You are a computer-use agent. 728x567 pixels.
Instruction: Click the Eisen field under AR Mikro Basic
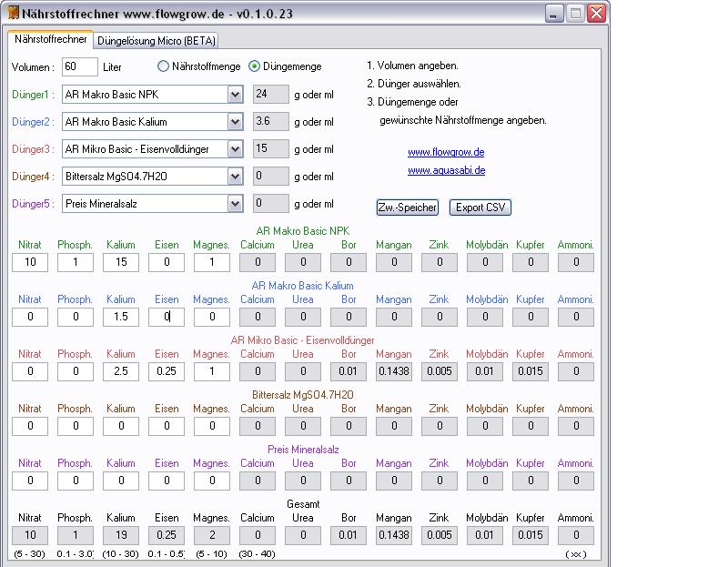click(167, 371)
